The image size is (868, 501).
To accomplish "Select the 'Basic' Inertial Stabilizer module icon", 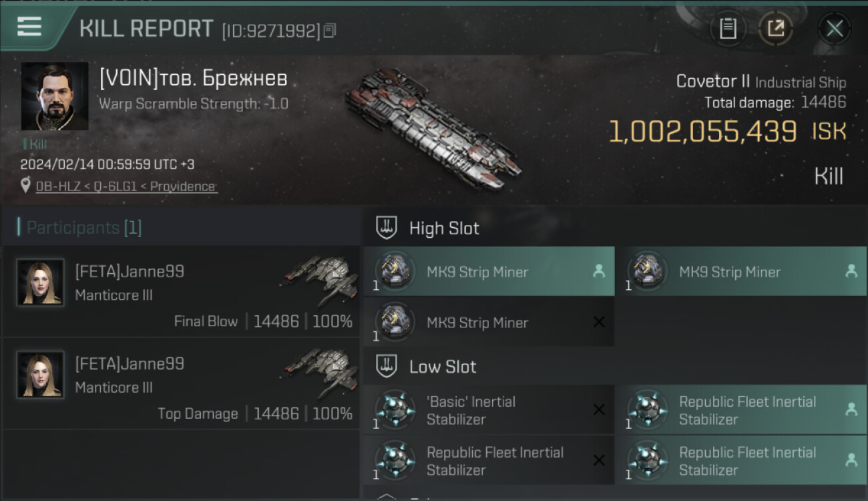I will 395,409.
